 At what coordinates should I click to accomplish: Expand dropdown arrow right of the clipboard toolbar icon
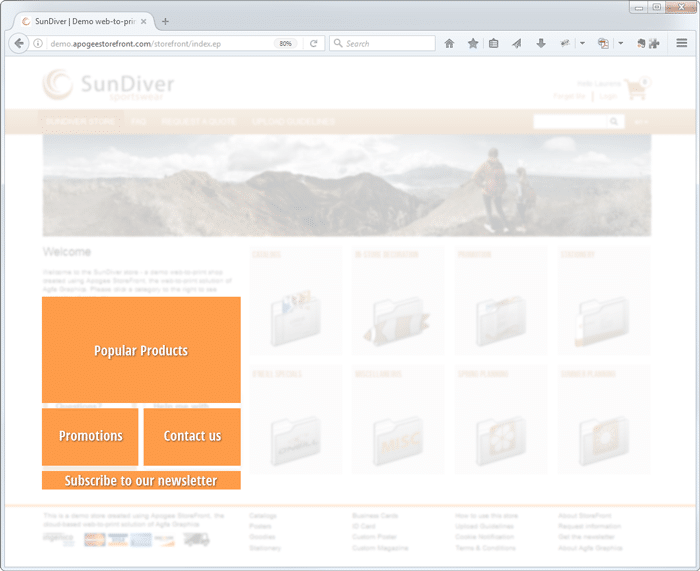(621, 43)
